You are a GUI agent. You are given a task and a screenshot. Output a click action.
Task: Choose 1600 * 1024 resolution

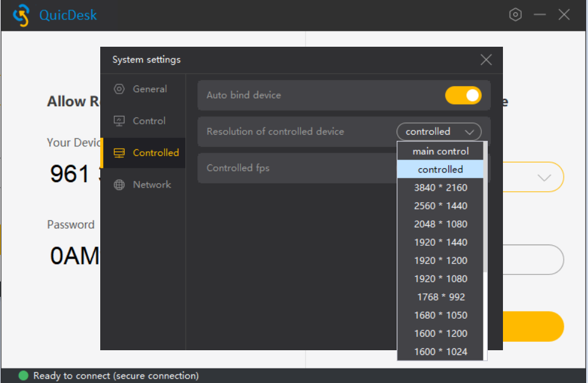click(440, 351)
